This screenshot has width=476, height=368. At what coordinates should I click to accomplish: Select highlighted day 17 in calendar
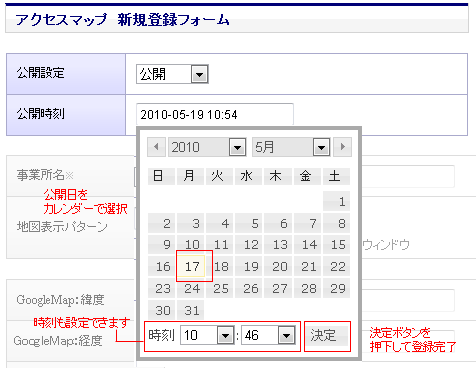pyautogui.click(x=191, y=266)
